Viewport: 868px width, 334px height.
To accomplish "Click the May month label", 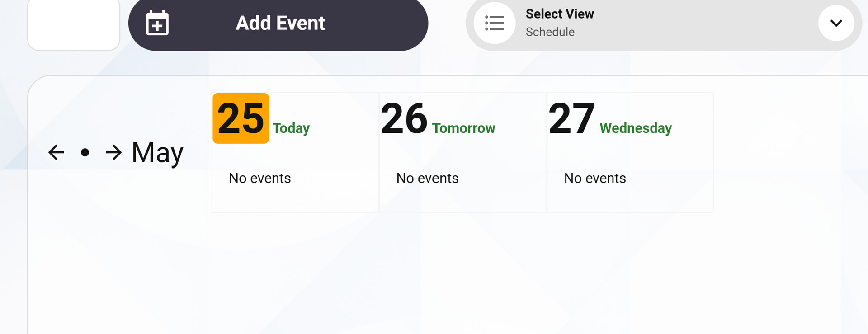I will [157, 153].
